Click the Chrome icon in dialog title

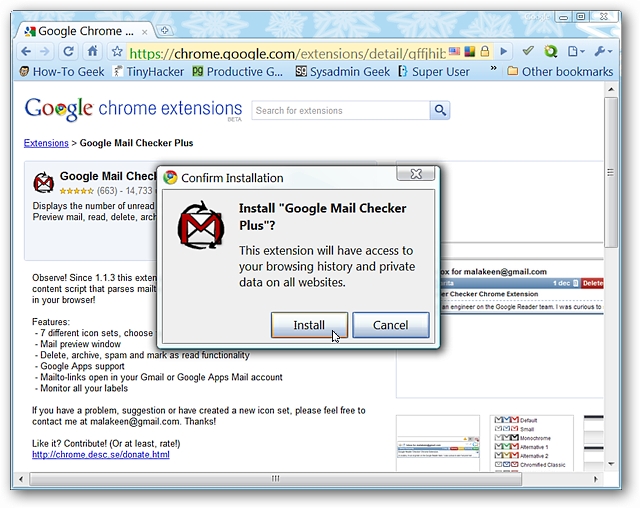coord(170,177)
